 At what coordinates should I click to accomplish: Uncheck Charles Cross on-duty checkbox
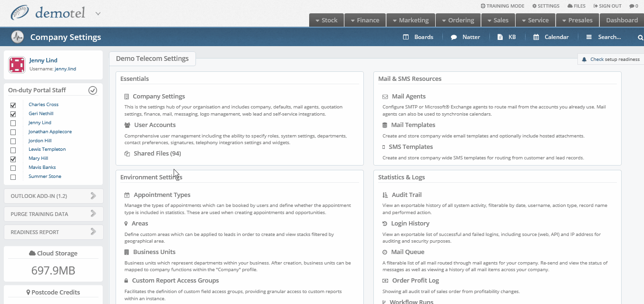pos(13,105)
